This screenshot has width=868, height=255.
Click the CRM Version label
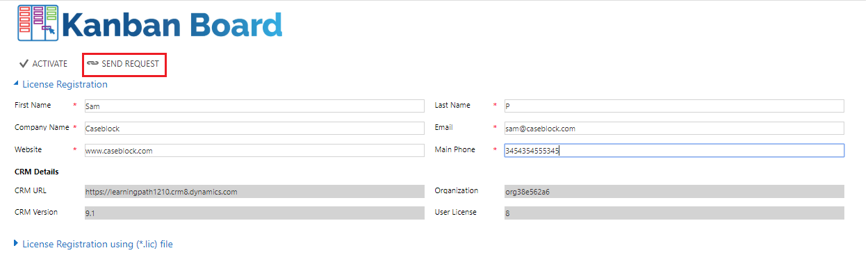point(36,212)
